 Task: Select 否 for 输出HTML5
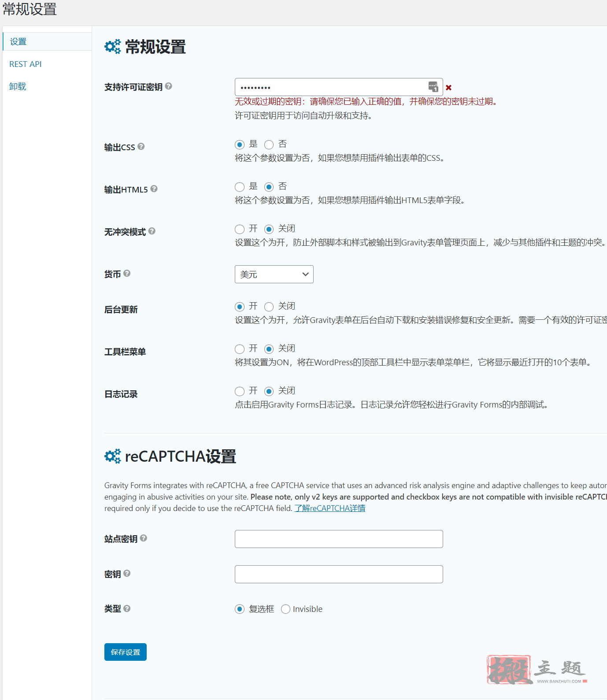269,187
